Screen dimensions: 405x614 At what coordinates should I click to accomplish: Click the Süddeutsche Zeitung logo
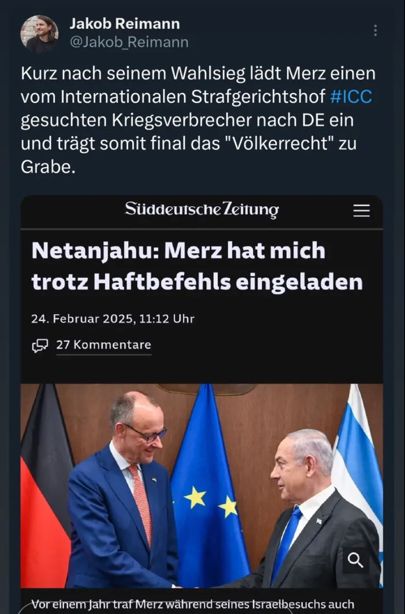pyautogui.click(x=202, y=210)
